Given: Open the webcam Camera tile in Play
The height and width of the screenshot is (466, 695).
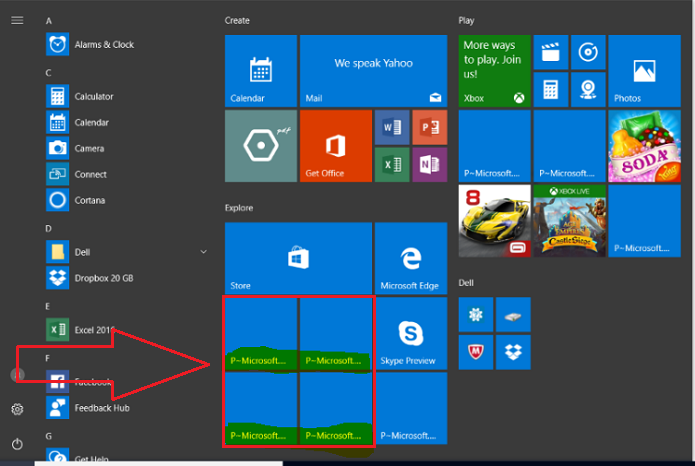Looking at the screenshot, I should [x=588, y=90].
